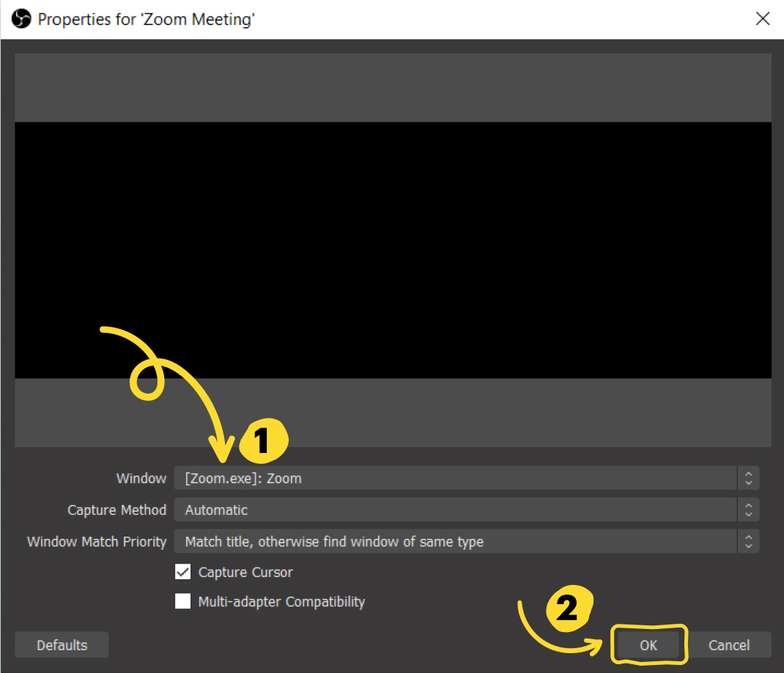Open the Capture Method dropdown set to Automatic

[x=467, y=510]
